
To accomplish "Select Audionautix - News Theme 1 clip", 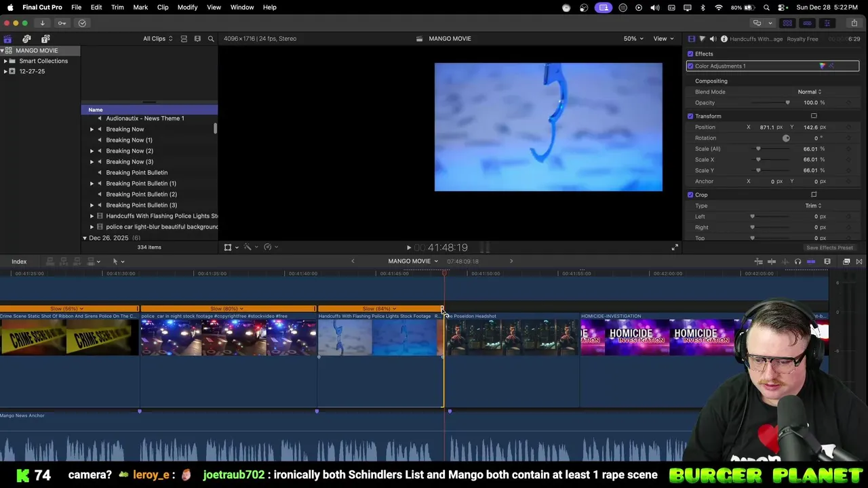I will pos(145,119).
